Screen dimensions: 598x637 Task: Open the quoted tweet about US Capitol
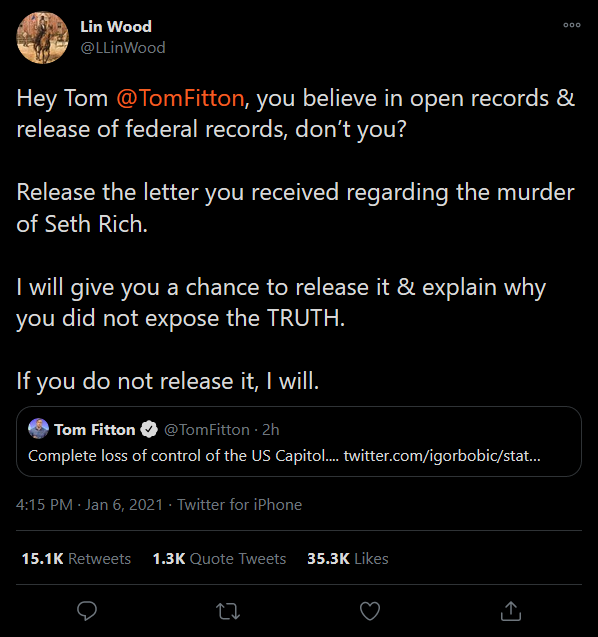(x=299, y=441)
